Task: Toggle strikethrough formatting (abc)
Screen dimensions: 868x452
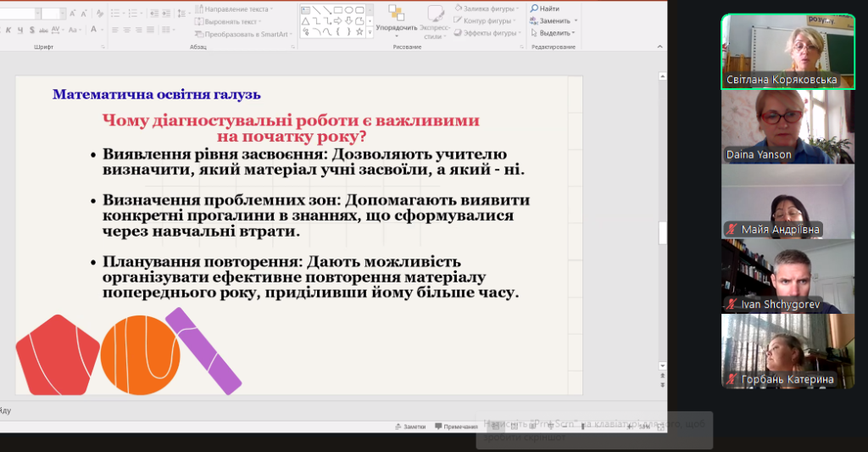Action: point(44,31)
